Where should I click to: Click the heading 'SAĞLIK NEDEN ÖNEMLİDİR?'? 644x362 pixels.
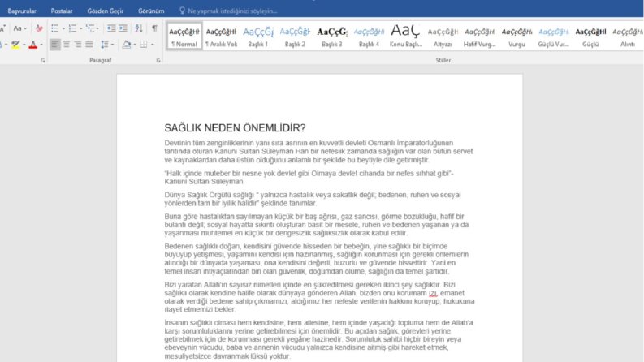(x=235, y=128)
